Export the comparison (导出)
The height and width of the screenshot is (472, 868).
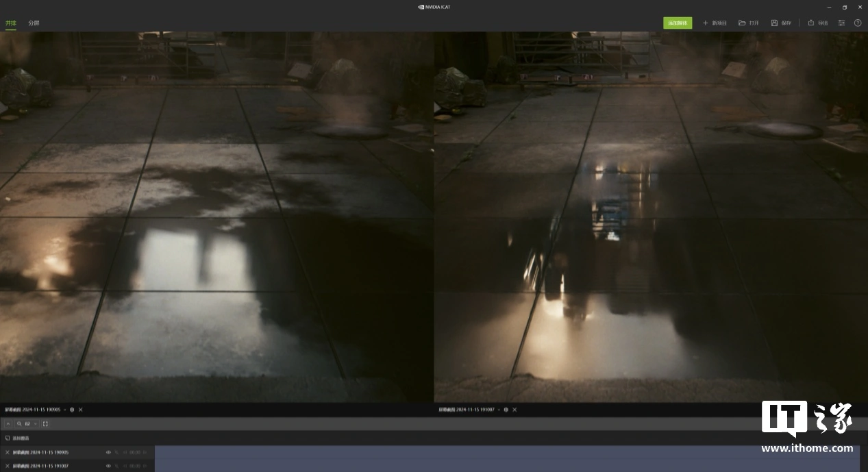(x=817, y=23)
